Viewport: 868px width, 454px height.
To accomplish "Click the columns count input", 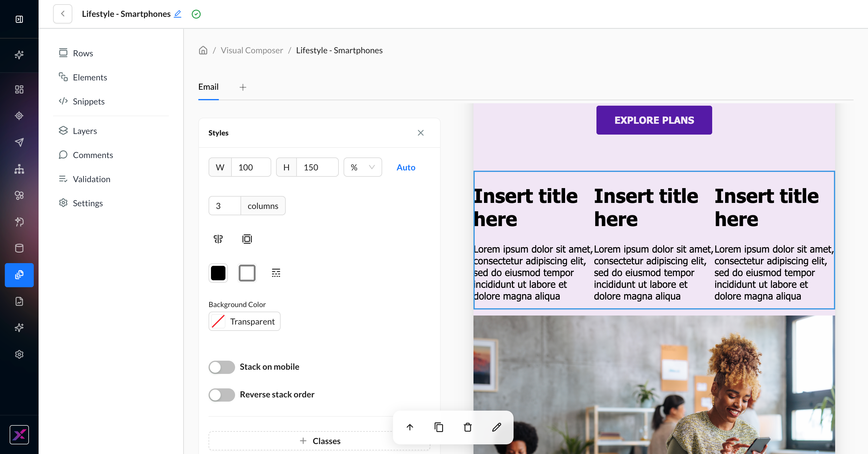I will click(x=225, y=206).
